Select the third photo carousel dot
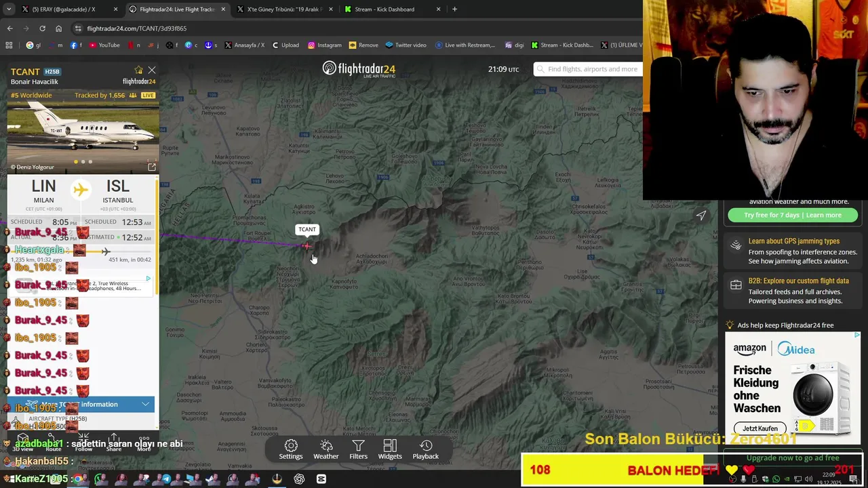The height and width of the screenshot is (488, 868). coord(90,162)
